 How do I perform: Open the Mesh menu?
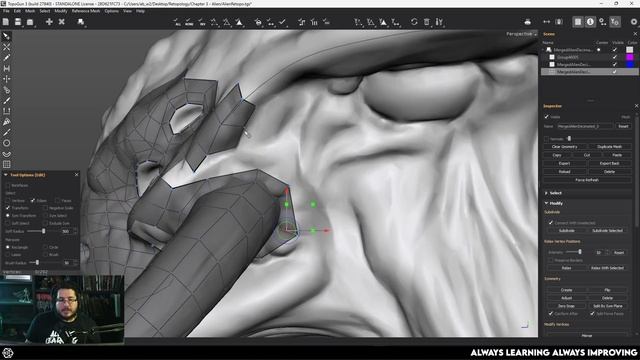[30, 11]
